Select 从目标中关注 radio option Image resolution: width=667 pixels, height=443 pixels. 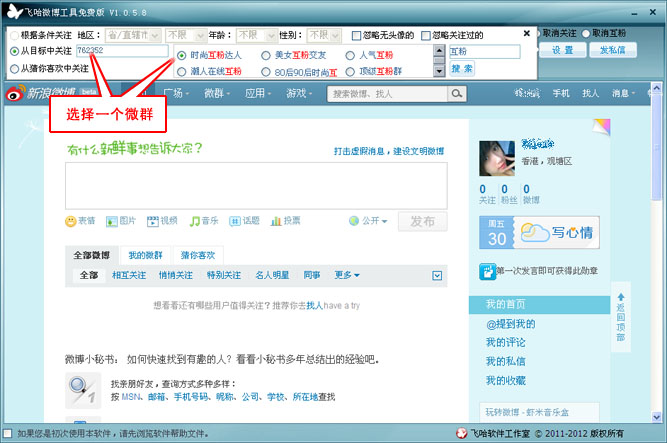tap(14, 51)
